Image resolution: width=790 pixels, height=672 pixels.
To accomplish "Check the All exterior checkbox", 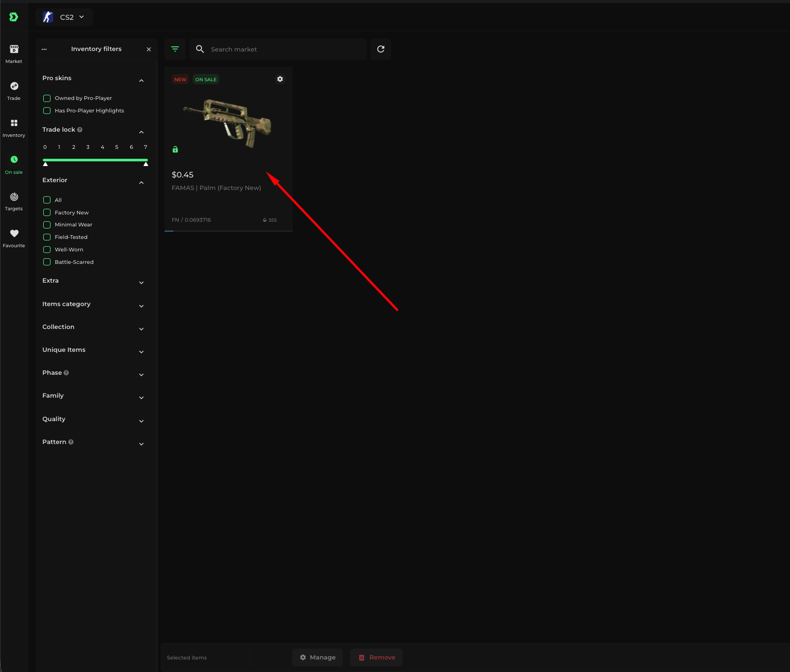I will (47, 200).
